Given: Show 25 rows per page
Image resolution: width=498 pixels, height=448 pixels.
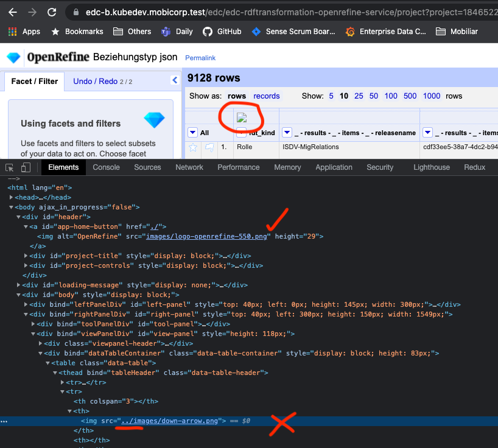Looking at the screenshot, I should click(x=359, y=96).
